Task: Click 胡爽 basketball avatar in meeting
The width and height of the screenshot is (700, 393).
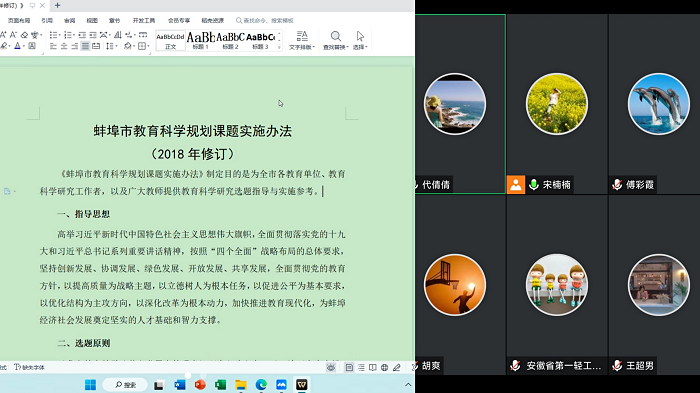Action: [454, 285]
